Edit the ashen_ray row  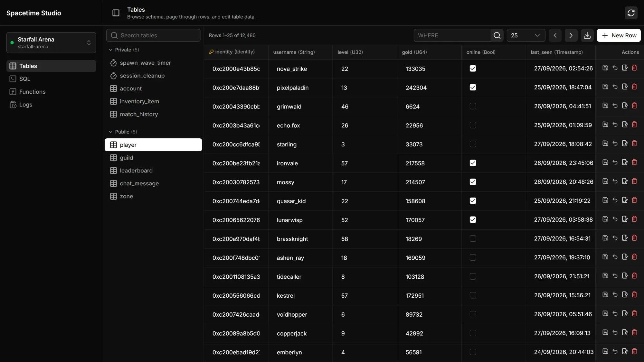click(x=625, y=257)
